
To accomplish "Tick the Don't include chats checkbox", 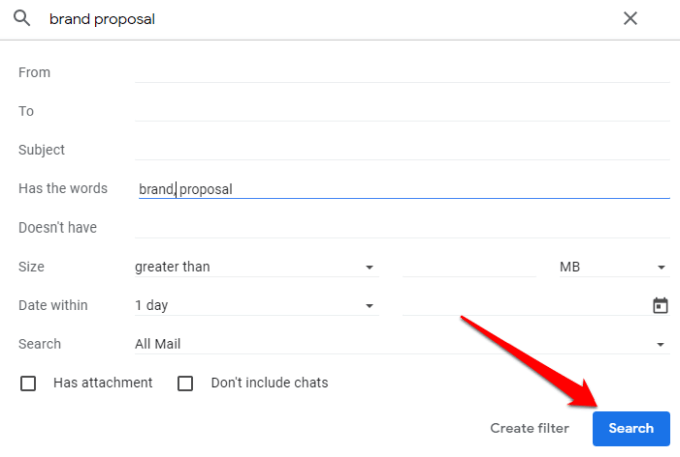I will tap(185, 383).
